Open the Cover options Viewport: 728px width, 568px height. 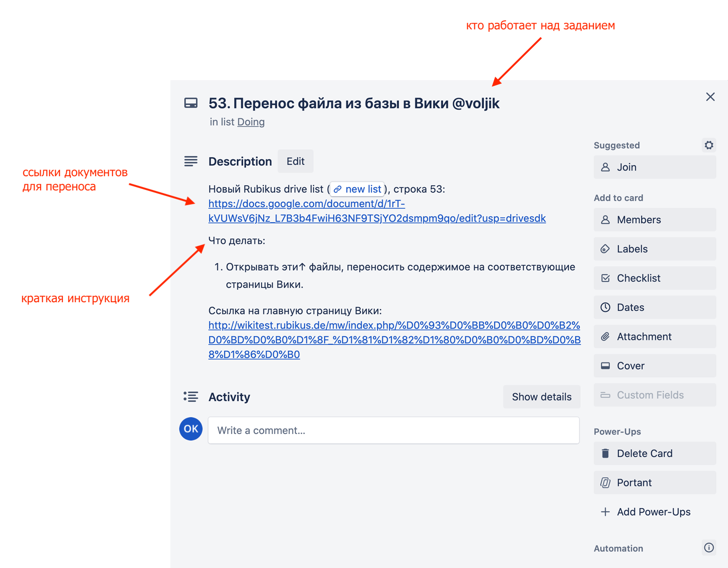pyautogui.click(x=654, y=366)
